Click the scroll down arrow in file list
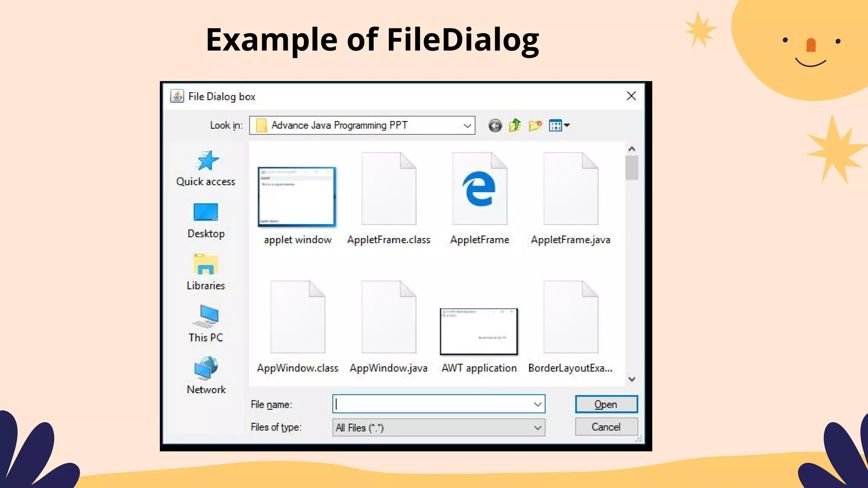The image size is (868, 488). pyautogui.click(x=632, y=379)
